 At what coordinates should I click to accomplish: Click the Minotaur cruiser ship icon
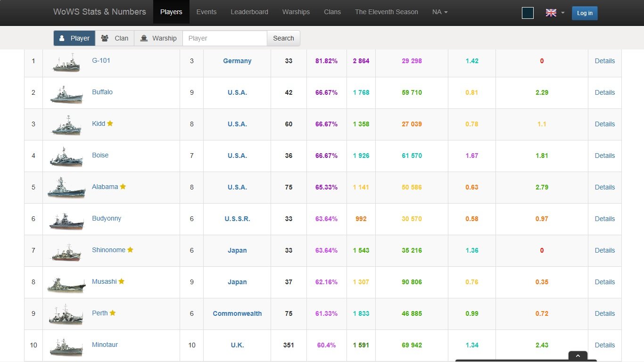pos(66,346)
